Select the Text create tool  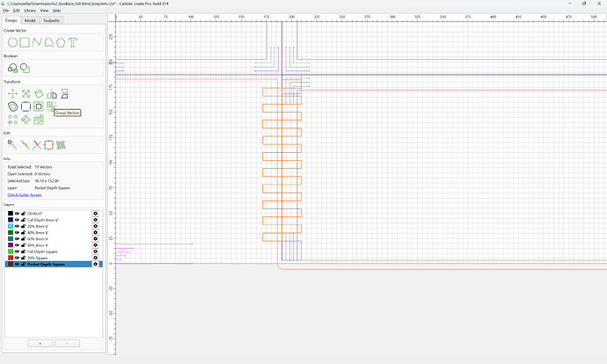pyautogui.click(x=73, y=42)
